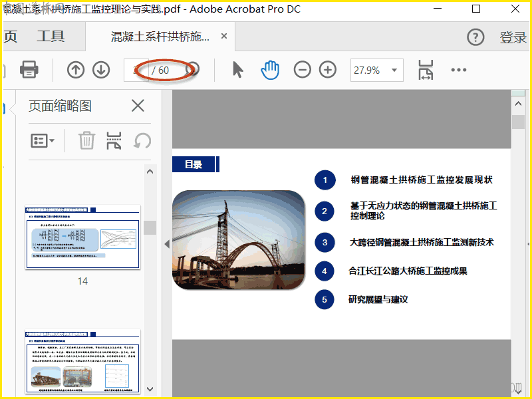532x399 pixels.
Task: Open more tools via the ellipsis icon
Action: coord(459,70)
